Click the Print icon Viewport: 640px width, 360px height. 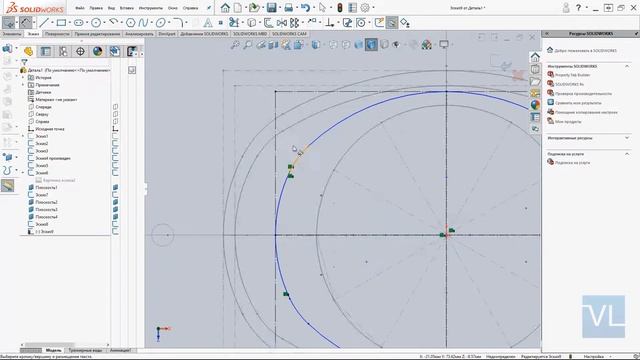289,7
